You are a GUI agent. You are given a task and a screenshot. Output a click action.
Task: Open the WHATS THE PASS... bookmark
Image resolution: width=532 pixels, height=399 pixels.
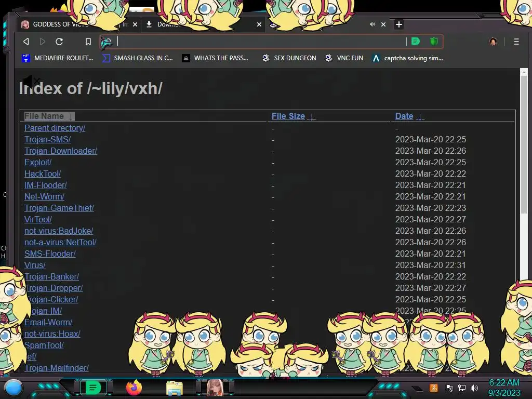point(215,58)
